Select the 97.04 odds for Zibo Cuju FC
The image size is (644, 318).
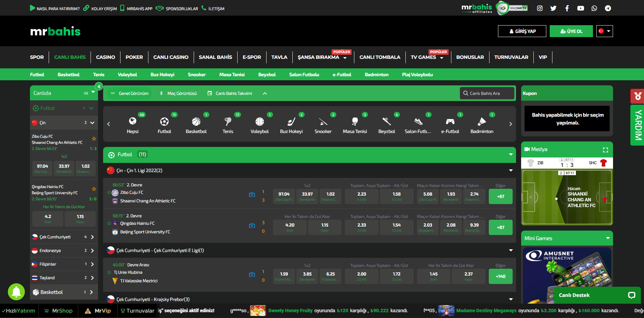(x=284, y=196)
